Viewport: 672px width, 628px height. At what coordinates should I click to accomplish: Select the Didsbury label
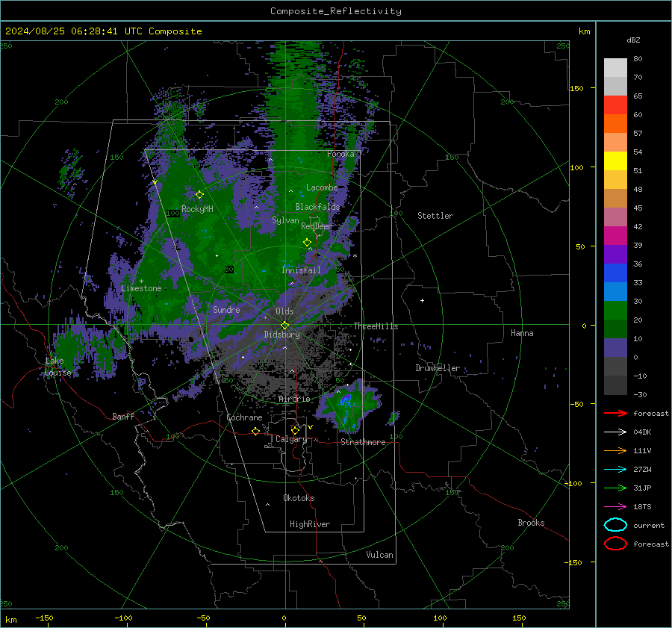coord(282,335)
